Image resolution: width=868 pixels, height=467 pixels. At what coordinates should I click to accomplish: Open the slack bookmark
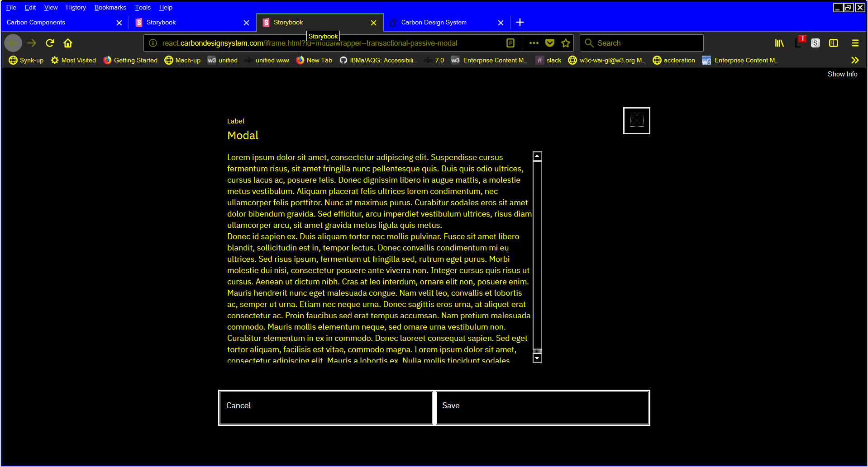point(548,60)
